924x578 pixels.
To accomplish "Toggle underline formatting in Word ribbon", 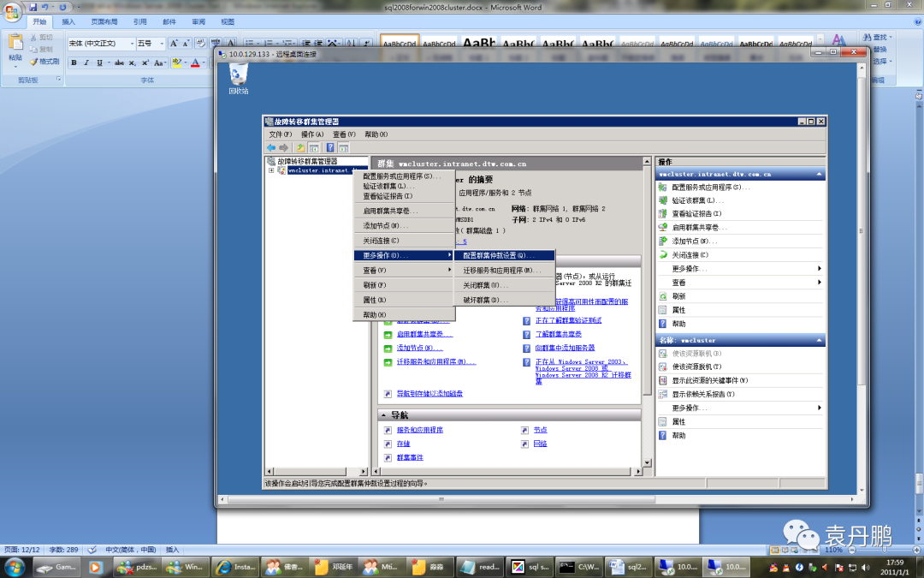I will (99, 63).
